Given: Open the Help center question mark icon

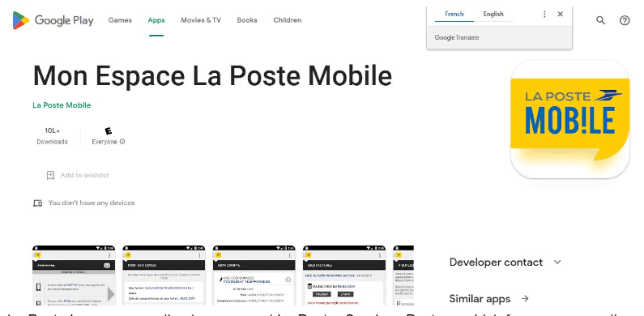Looking at the screenshot, I should [x=625, y=20].
